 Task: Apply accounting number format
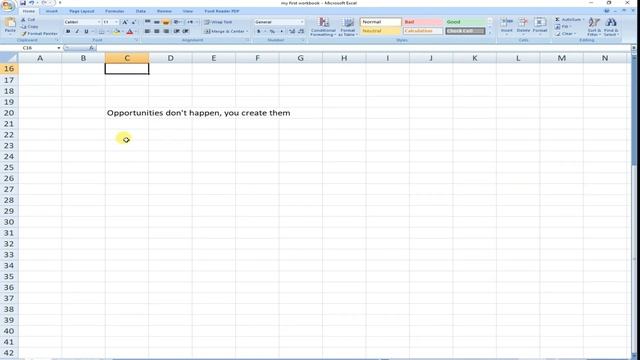259,31
